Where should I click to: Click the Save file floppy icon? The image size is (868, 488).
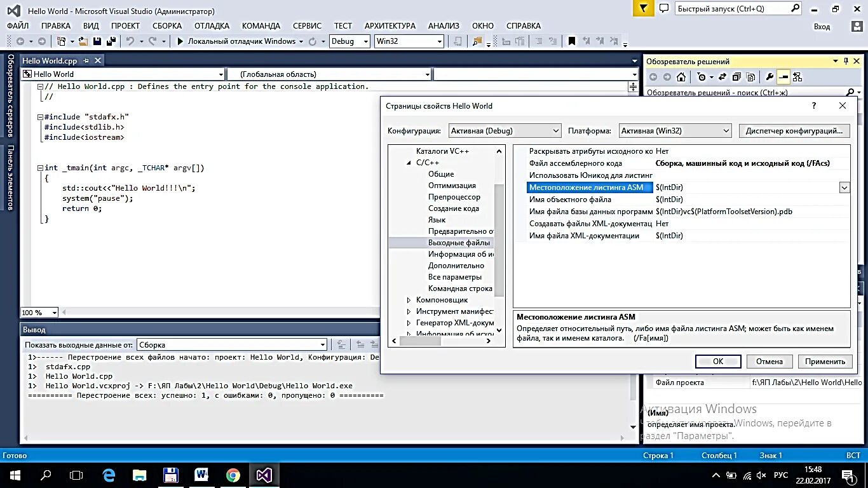(97, 41)
